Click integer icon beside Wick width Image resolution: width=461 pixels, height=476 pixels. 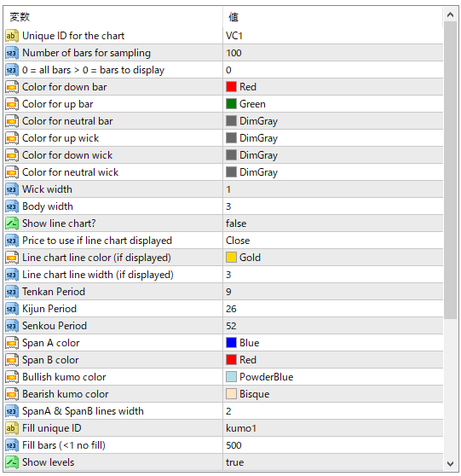point(12,189)
